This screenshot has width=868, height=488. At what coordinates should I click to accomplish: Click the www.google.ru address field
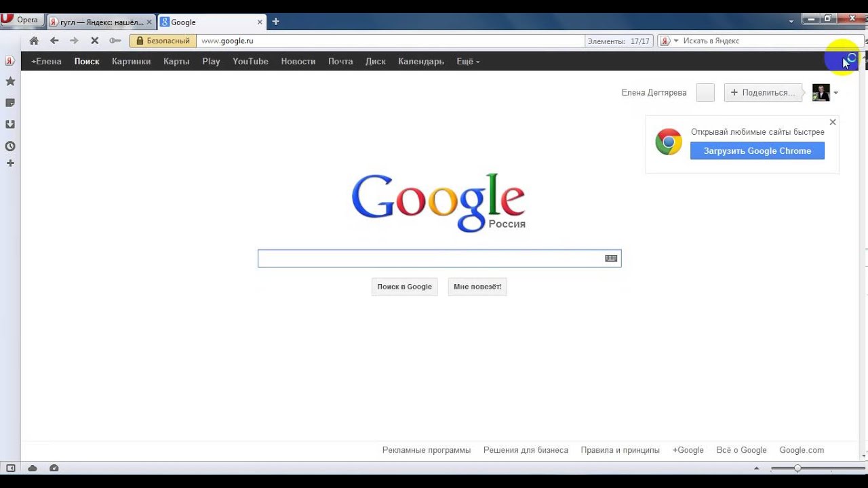(391, 41)
